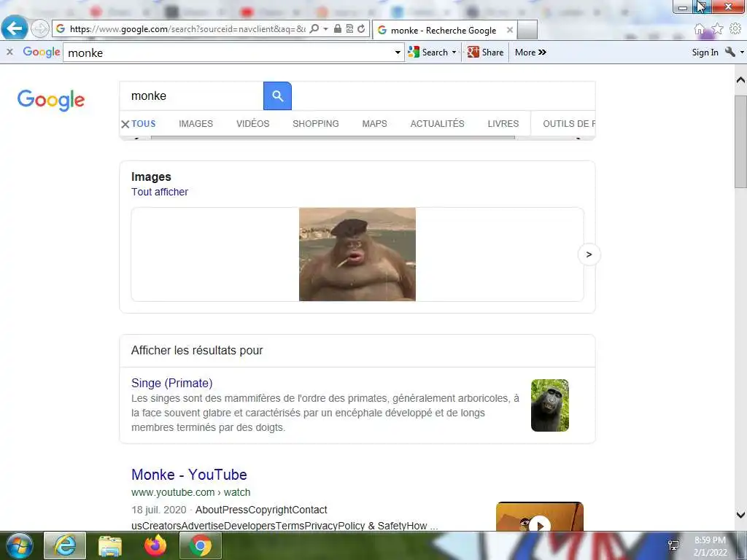
Task: Switch to the SHOPPING tab
Action: [316, 124]
